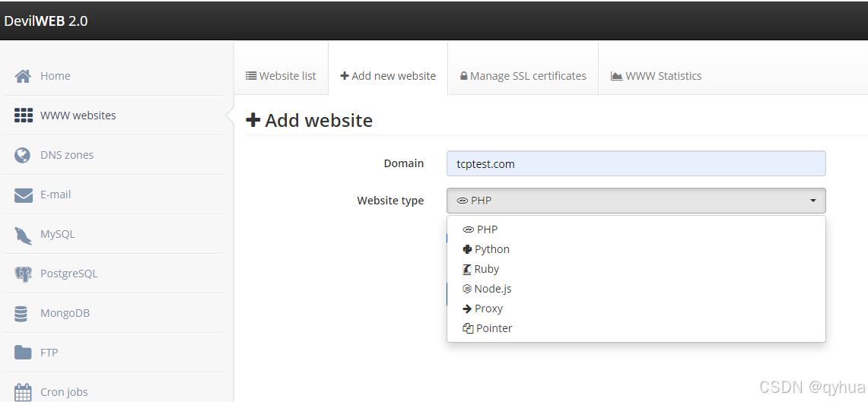Click the PostgreSQL elephant icon
Image resolution: width=868 pixels, height=402 pixels.
(24, 274)
